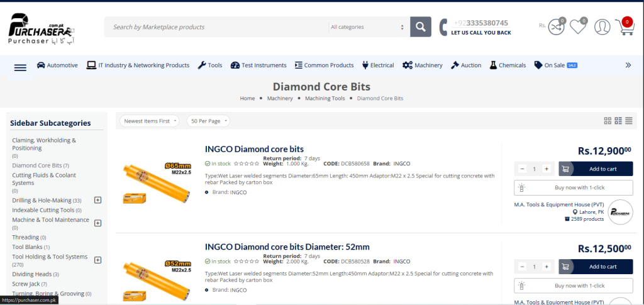Open the 52mm core bit product thumbnail
This screenshot has width=644, height=305.
click(x=157, y=280)
